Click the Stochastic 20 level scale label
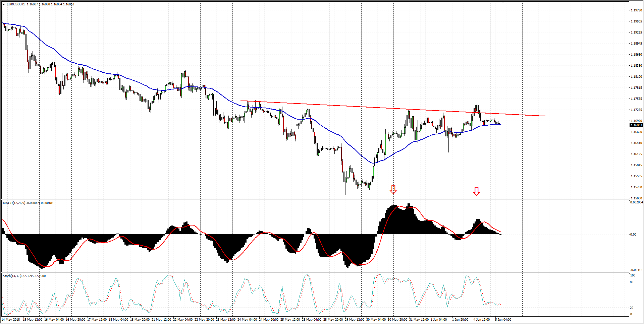Screen dimensions: 644x324 (632, 308)
